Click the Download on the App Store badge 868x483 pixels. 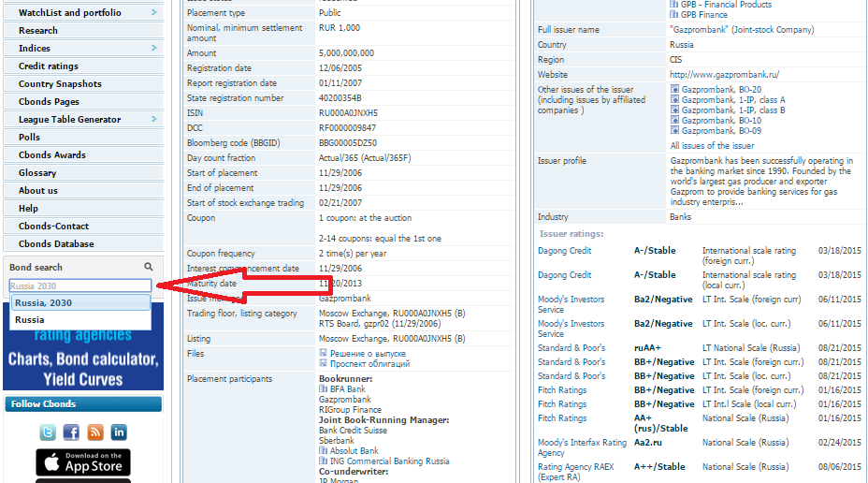point(83,461)
